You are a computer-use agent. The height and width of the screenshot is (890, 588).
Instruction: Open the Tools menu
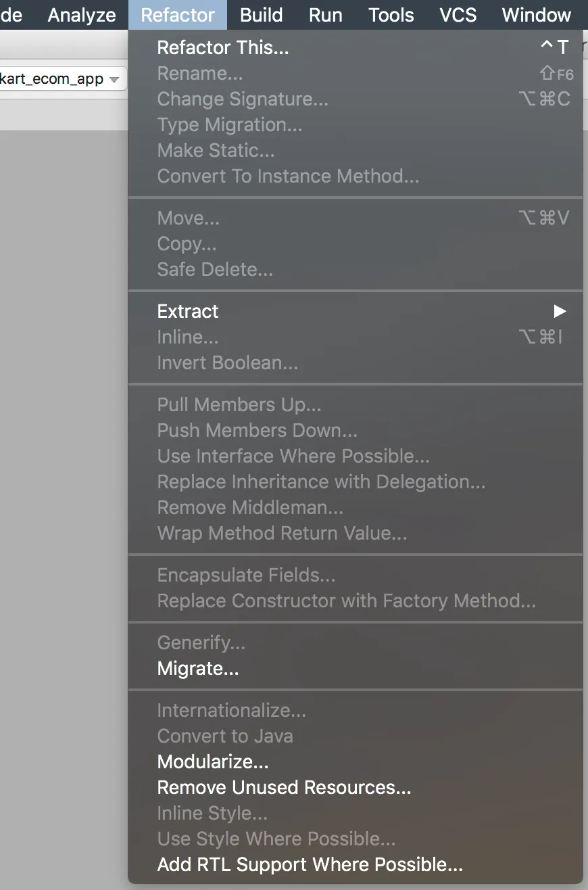(x=391, y=15)
